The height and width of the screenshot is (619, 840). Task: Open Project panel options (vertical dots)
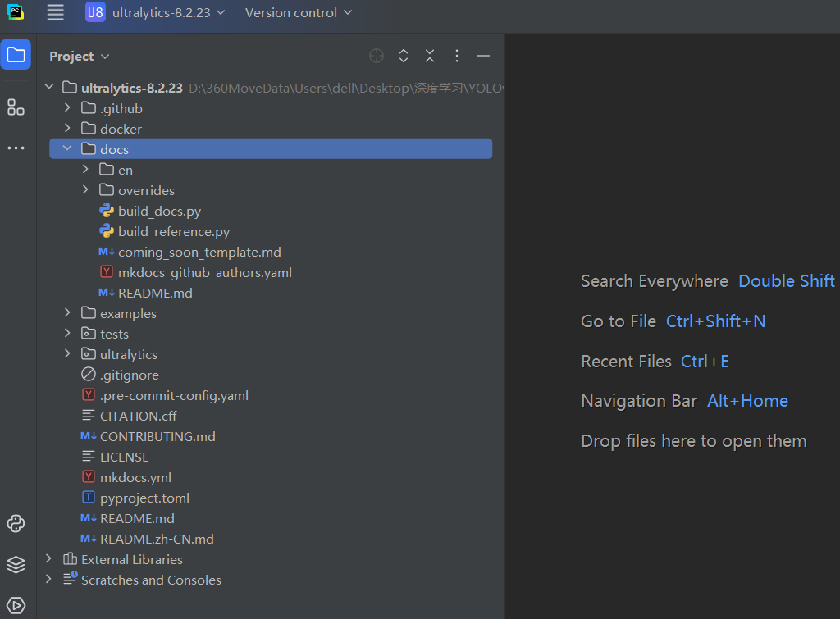456,56
